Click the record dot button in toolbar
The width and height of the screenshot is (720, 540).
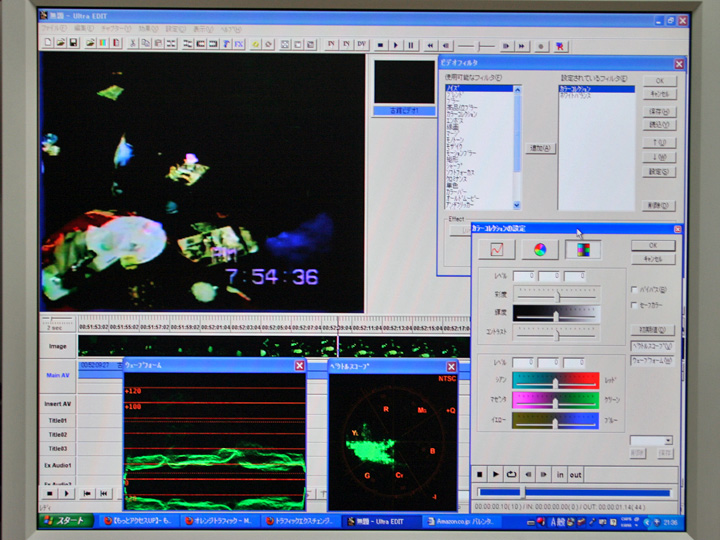point(541,46)
